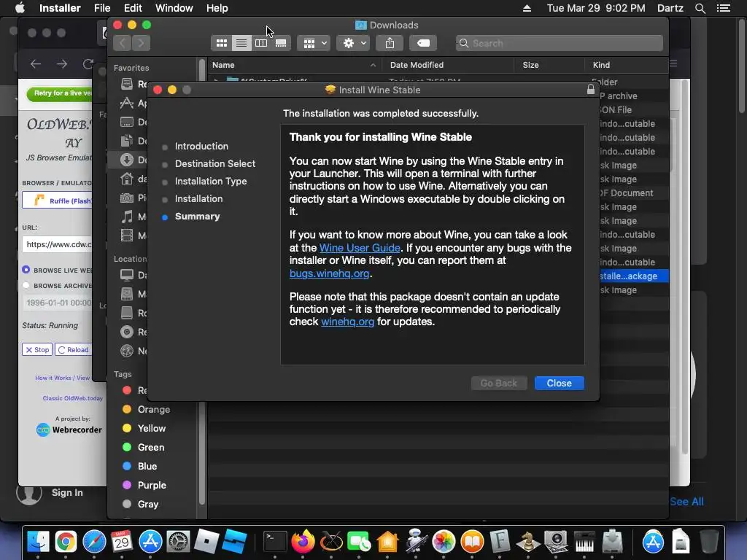Click the Finder search field
Viewport: 747px width, 560px height.
[560, 43]
